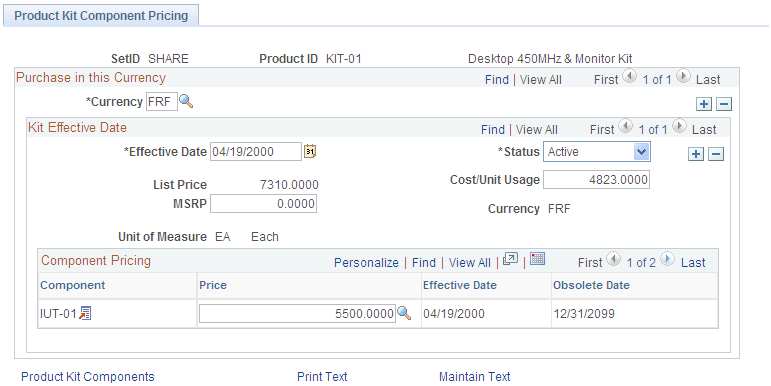The height and width of the screenshot is (386, 771).
Task: Click View All in Purchase in this Currency
Action: (540, 80)
